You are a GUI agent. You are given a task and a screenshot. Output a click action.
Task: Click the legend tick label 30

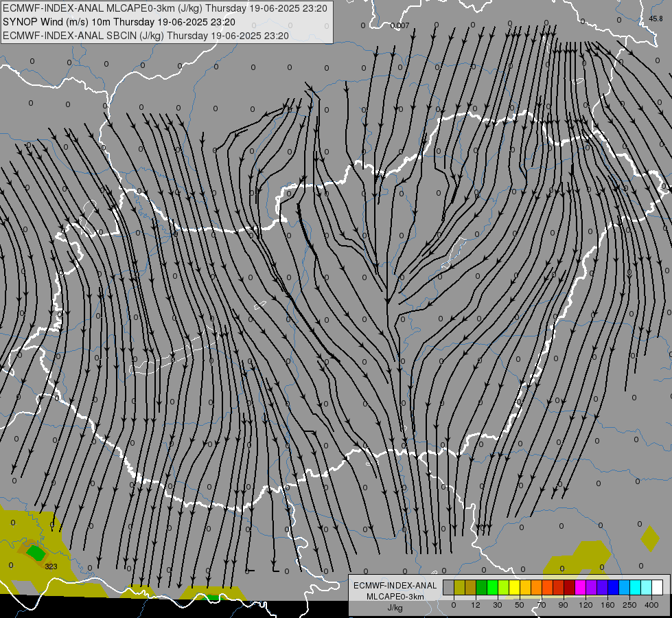[498, 605]
